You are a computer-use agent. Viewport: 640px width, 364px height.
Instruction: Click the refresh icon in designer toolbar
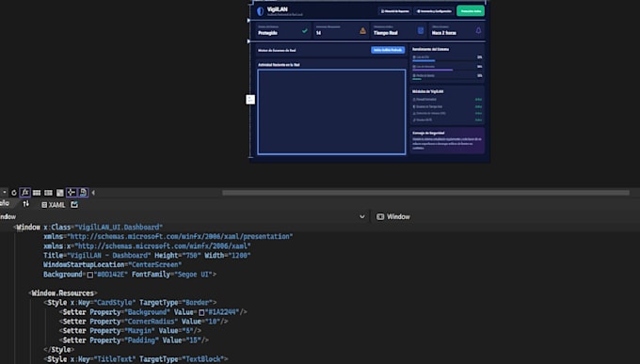click(x=14, y=193)
